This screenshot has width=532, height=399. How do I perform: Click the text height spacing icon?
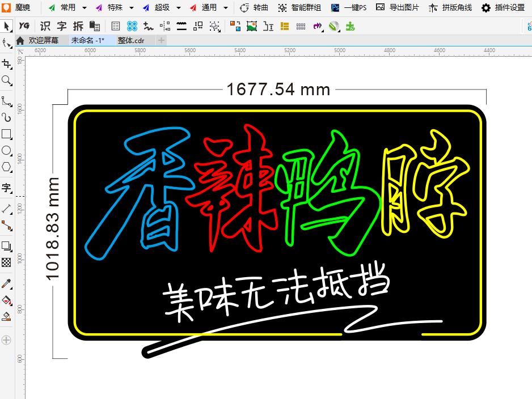click(x=268, y=26)
